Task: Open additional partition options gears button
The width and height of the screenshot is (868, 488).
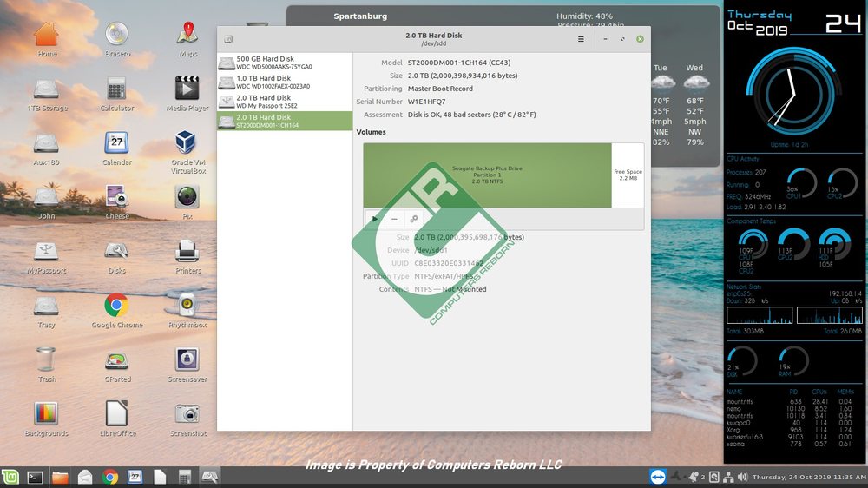Action: [x=414, y=219]
